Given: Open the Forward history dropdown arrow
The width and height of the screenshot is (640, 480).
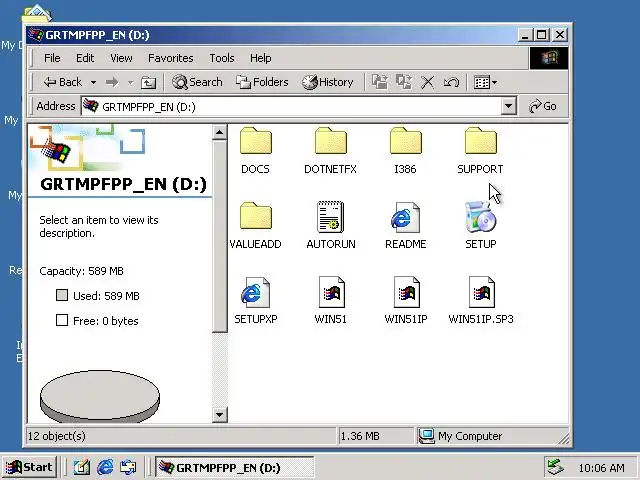Looking at the screenshot, I should pos(130,82).
